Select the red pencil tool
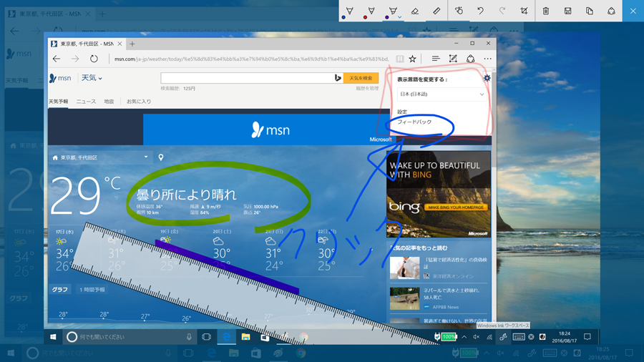Image resolution: width=644 pixels, height=362 pixels. (371, 11)
